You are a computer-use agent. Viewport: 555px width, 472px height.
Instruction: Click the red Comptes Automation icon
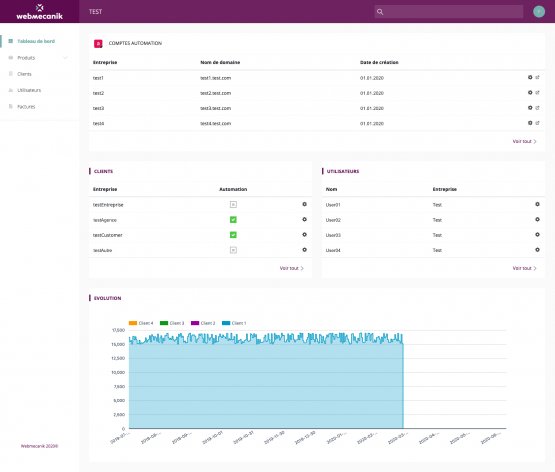coord(98,44)
